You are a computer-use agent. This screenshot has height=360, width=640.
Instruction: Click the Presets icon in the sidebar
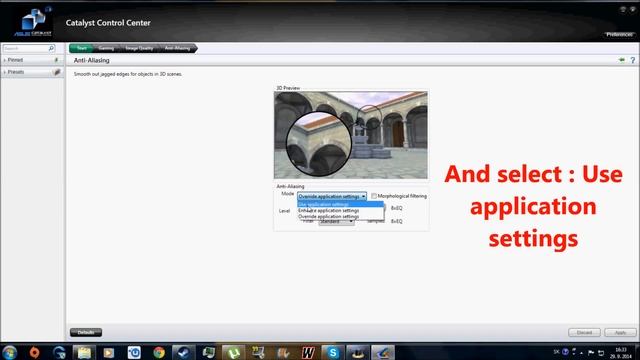(57, 72)
